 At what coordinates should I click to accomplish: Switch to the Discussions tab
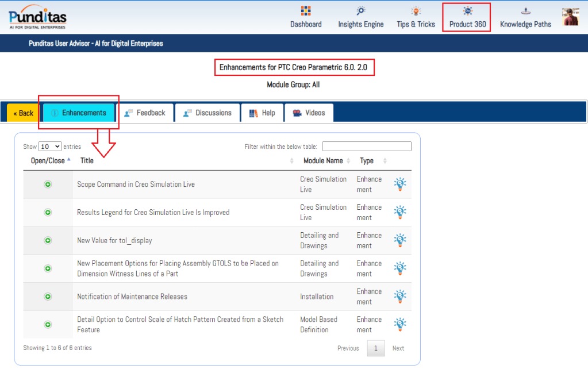(x=207, y=113)
